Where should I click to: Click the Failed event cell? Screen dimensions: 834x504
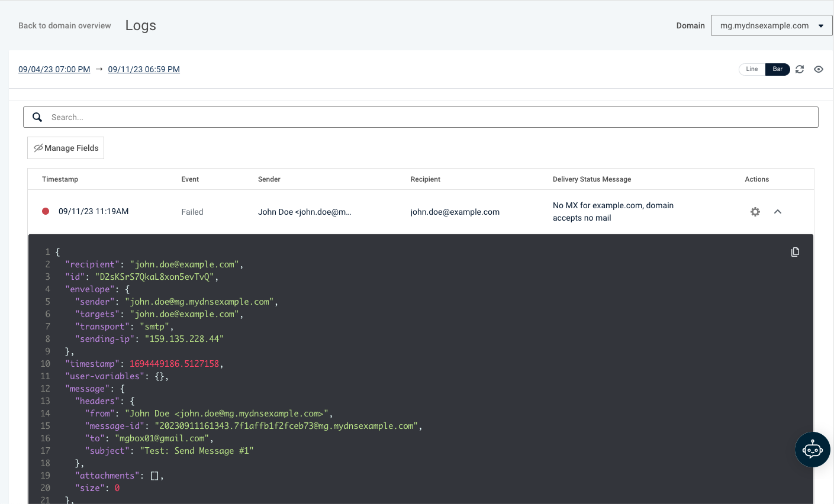192,212
